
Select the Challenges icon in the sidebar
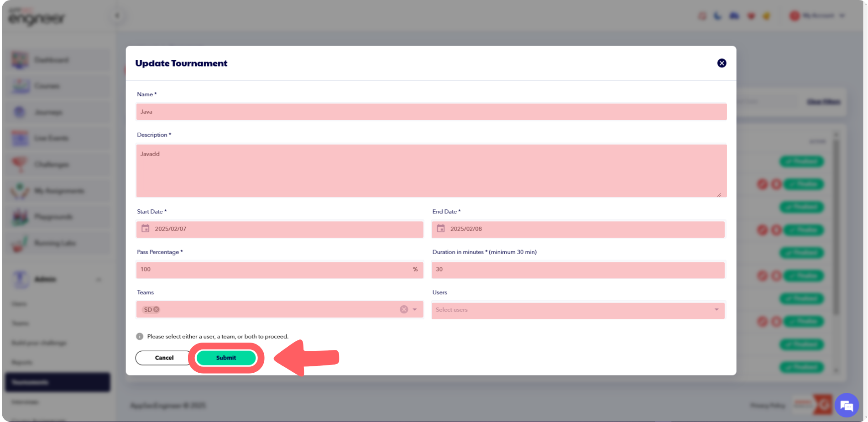(x=20, y=164)
